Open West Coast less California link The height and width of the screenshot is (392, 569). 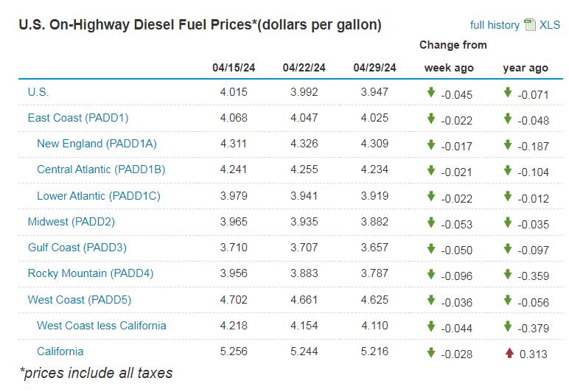click(102, 326)
